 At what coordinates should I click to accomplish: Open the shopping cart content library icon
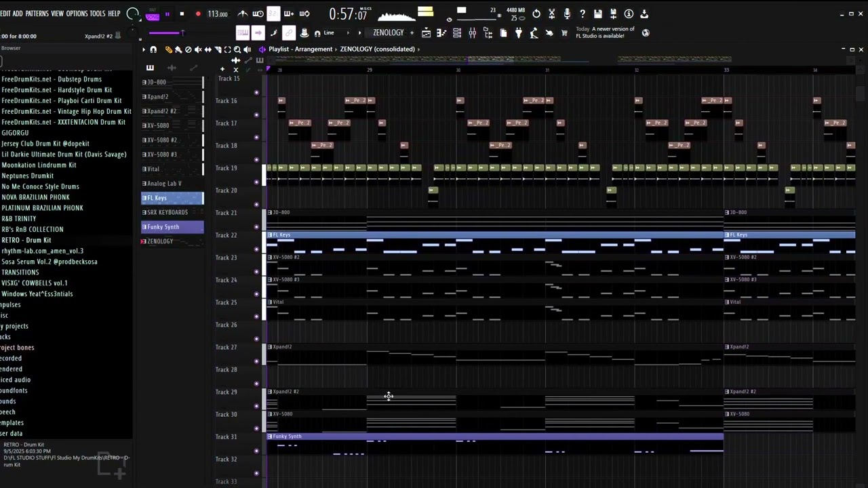point(564,33)
